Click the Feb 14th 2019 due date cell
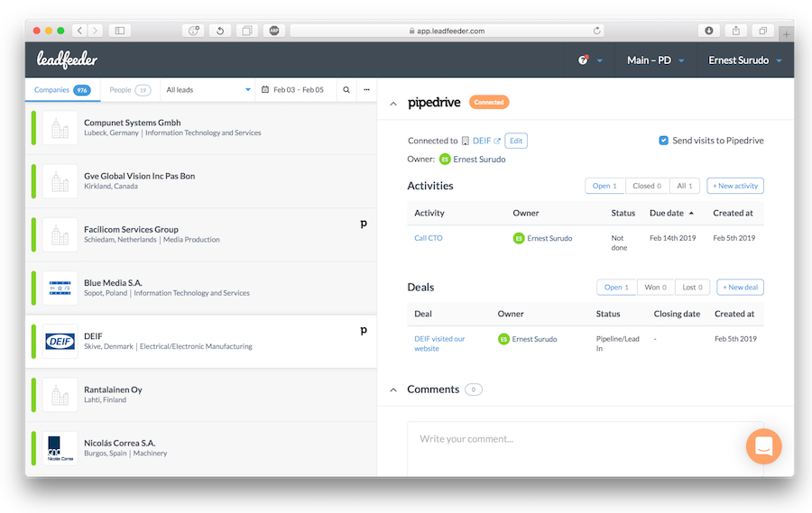812x513 pixels. (x=673, y=238)
